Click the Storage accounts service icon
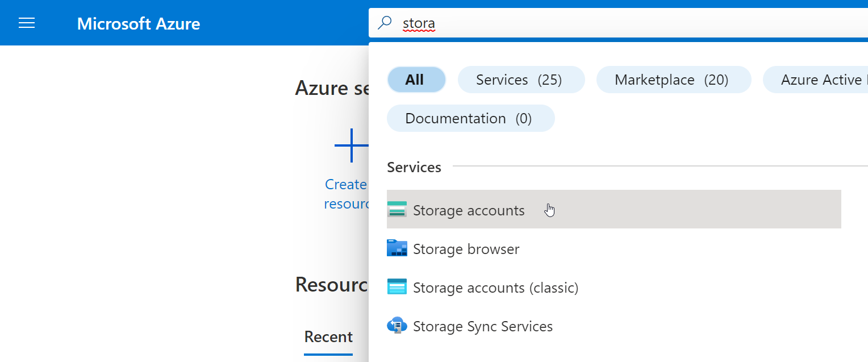 tap(397, 210)
